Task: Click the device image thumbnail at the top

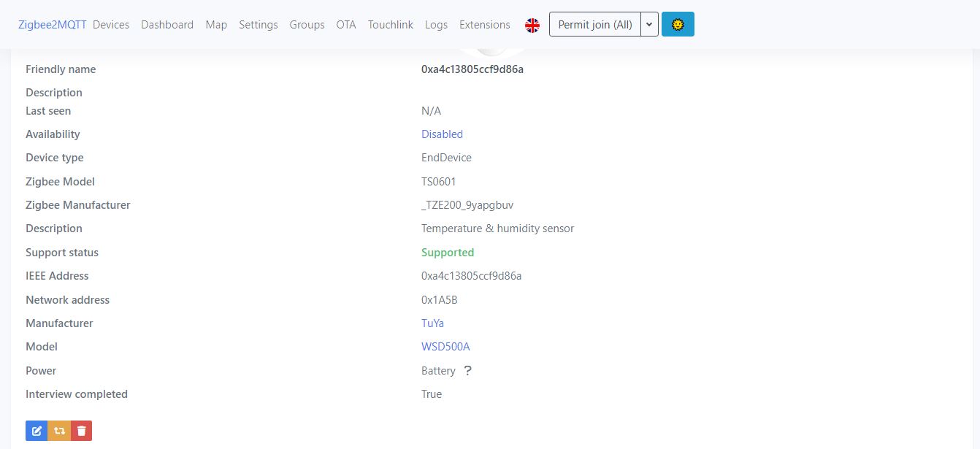Action: [491, 49]
